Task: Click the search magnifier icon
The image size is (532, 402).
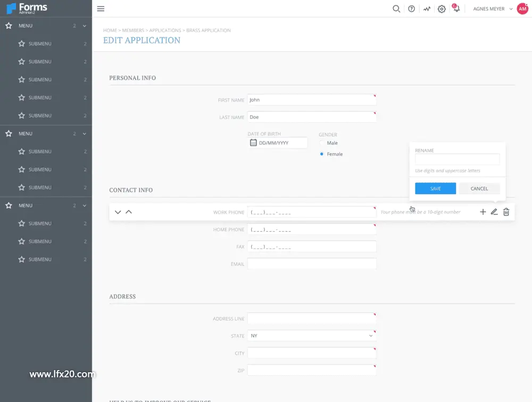Action: click(x=396, y=9)
